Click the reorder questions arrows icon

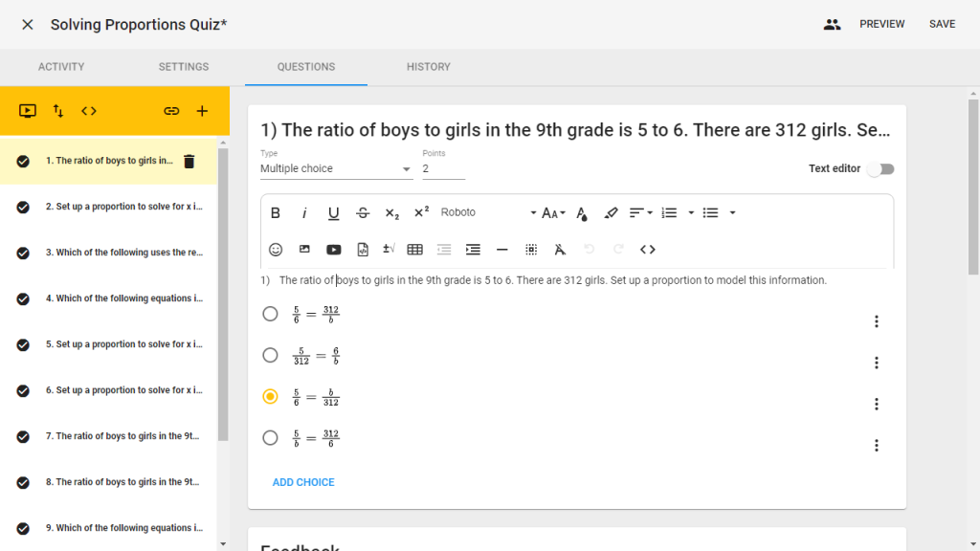click(58, 111)
